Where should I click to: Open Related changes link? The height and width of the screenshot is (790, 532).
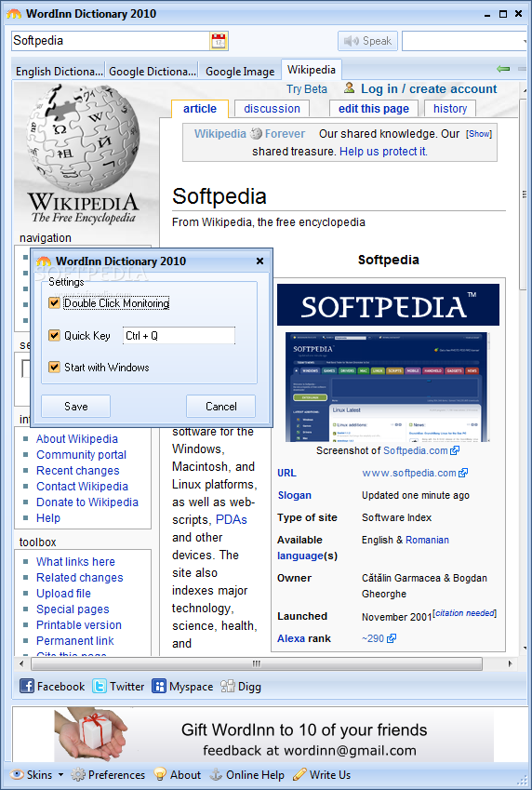(x=80, y=578)
